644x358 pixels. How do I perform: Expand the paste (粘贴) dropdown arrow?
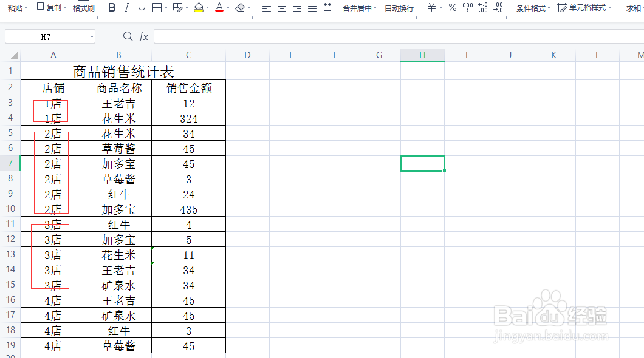26,8
